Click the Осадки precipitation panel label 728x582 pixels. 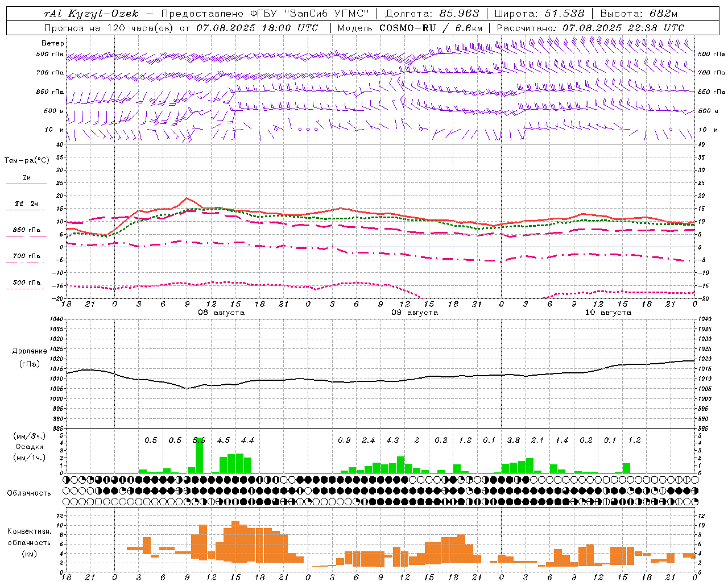30,447
